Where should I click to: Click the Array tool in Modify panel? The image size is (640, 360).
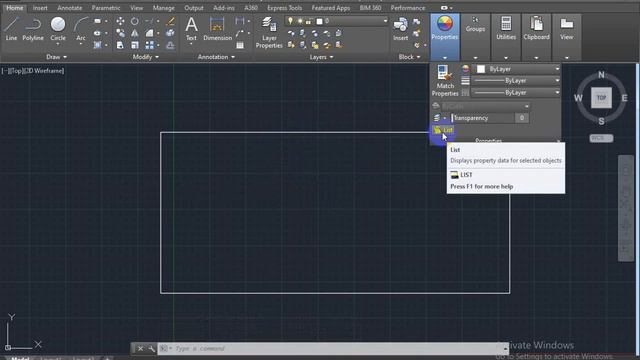[149, 45]
